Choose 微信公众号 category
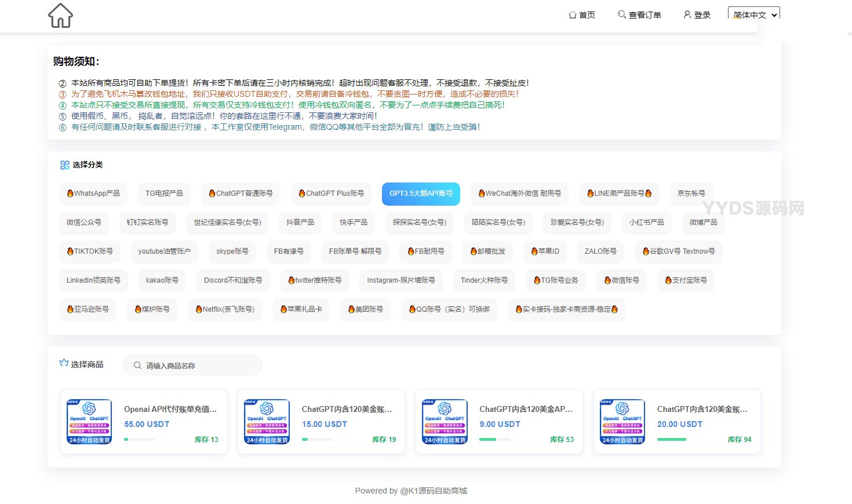Image resolution: width=852 pixels, height=504 pixels. tap(83, 222)
